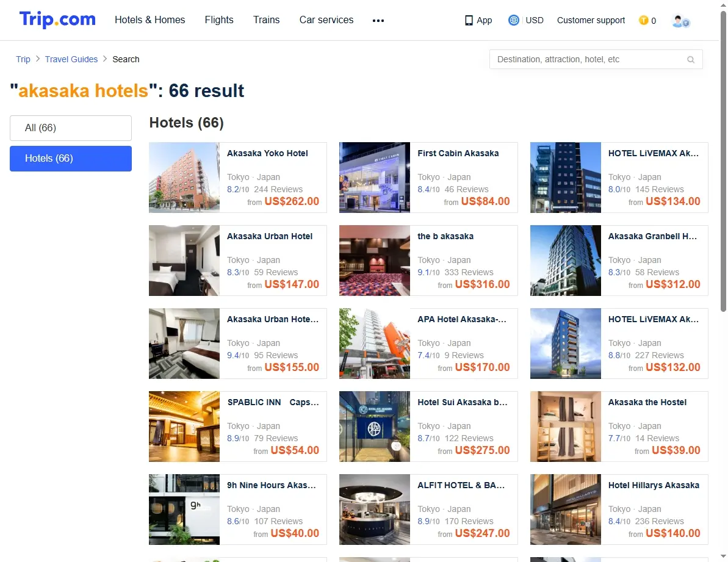Open the Flights menu
The height and width of the screenshot is (562, 728).
pyautogui.click(x=219, y=20)
